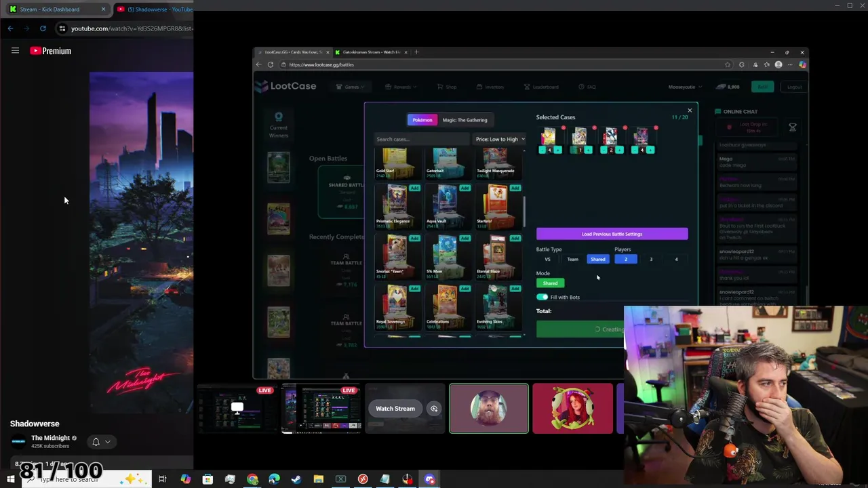Click the LootCase Logout button

tap(794, 87)
